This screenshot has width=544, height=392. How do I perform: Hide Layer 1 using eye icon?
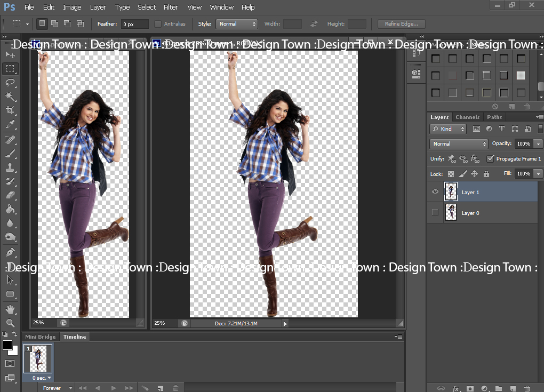(x=435, y=192)
